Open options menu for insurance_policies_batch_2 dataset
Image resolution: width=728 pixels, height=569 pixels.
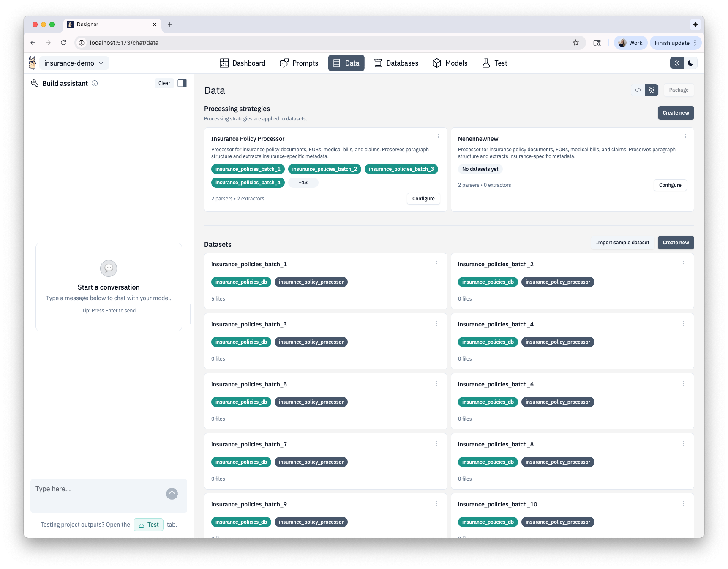[x=684, y=263]
